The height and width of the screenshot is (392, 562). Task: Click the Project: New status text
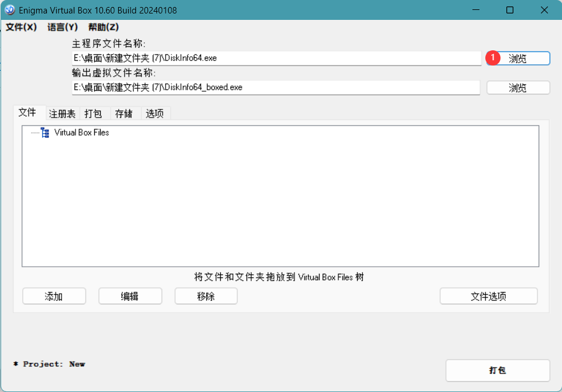coord(49,364)
